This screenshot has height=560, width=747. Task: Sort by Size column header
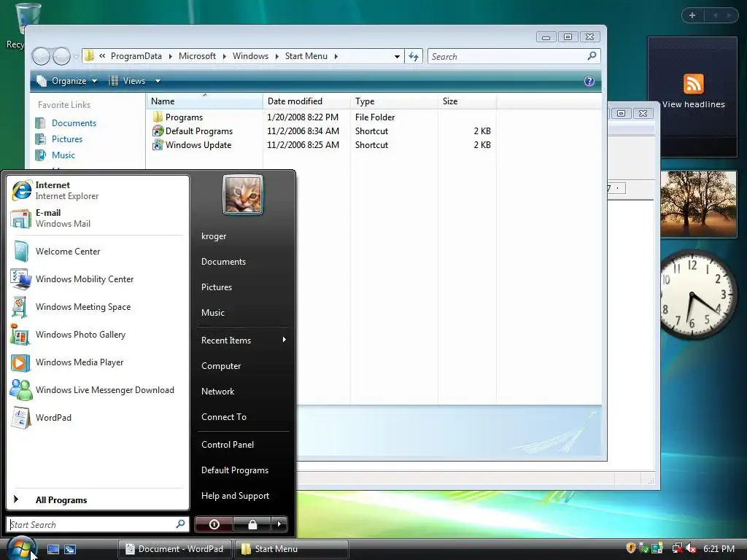[x=467, y=101]
